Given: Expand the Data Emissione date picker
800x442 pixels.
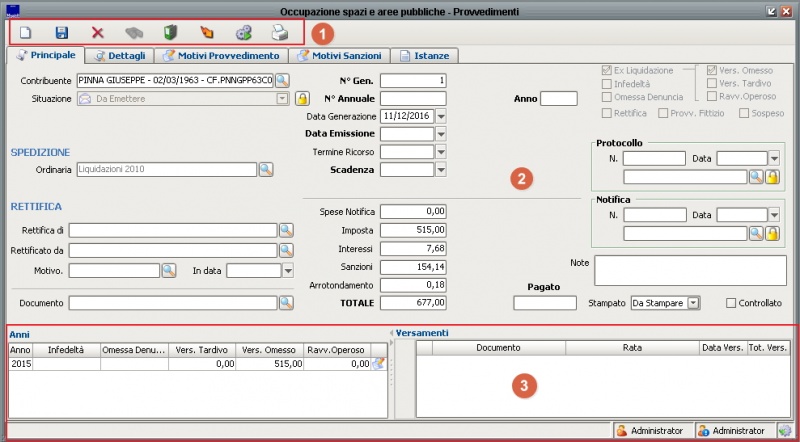Looking at the screenshot, I should click(441, 133).
